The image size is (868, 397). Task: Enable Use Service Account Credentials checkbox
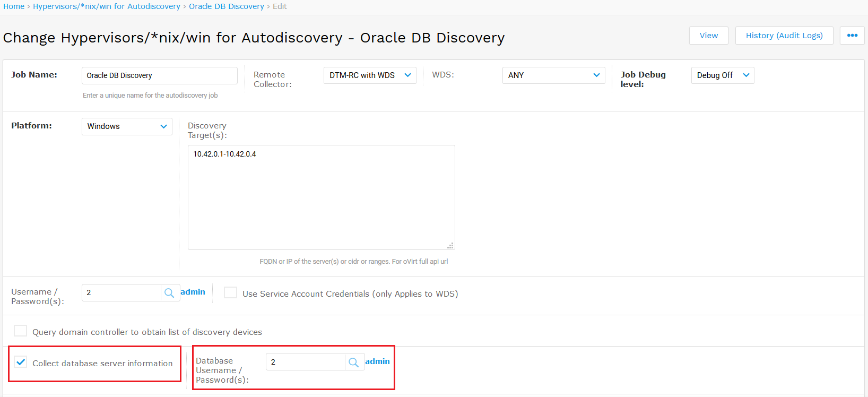click(x=230, y=293)
